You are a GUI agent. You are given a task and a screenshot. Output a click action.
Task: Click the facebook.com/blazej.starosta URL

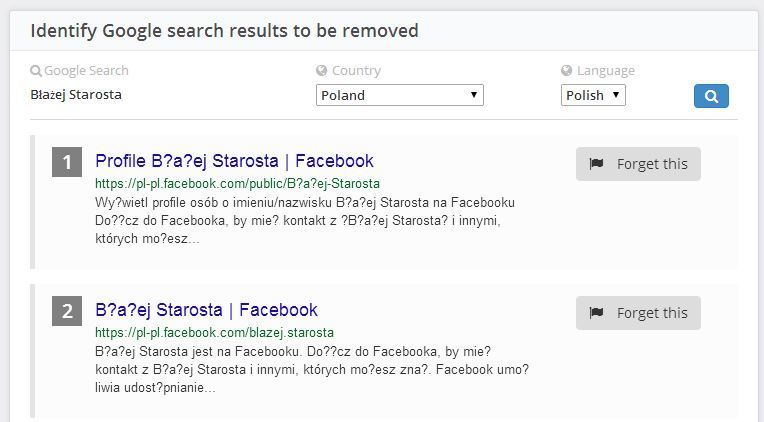[x=214, y=332]
